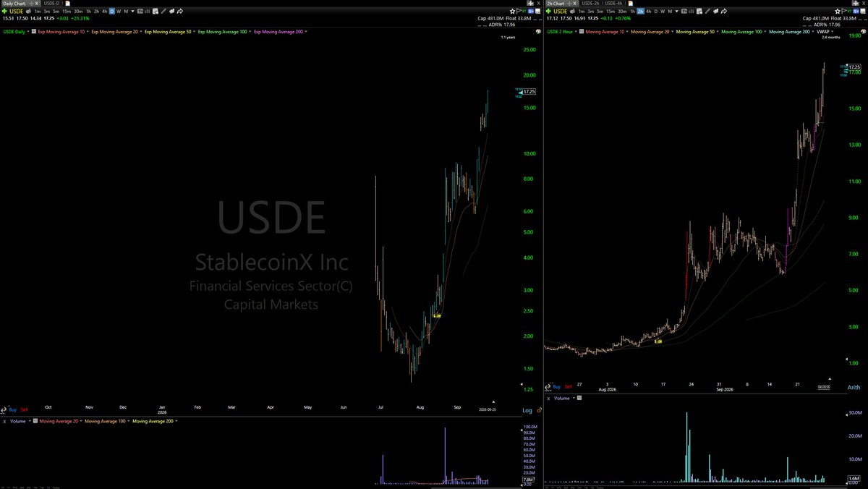Click the share arrow icon in the 2h Chart toolbar
Viewport: 868px width, 489px height.
point(724,12)
